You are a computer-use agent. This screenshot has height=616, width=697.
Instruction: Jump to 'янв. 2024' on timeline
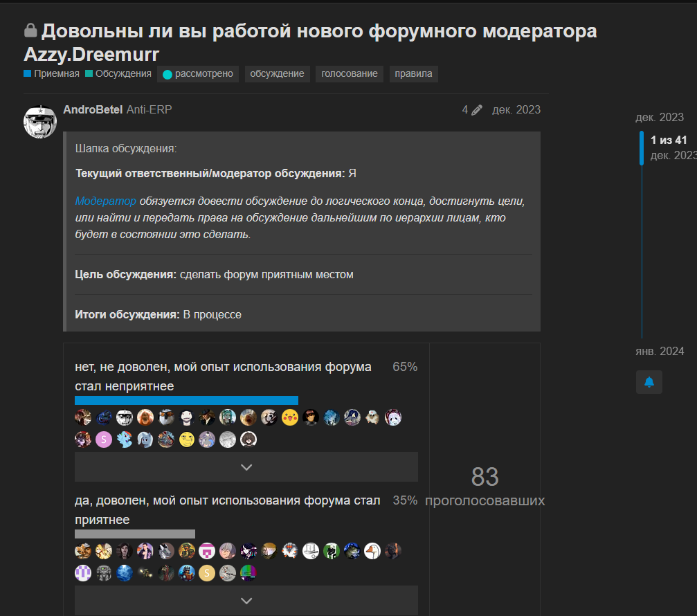pos(659,352)
